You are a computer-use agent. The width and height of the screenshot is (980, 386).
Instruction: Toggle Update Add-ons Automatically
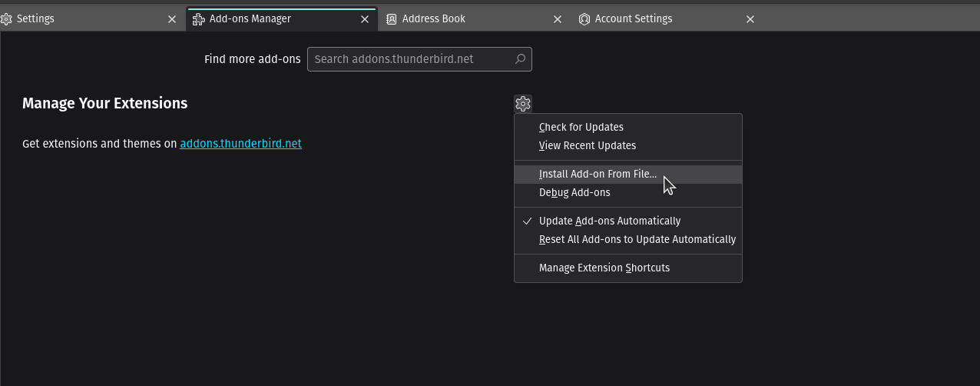coord(610,221)
